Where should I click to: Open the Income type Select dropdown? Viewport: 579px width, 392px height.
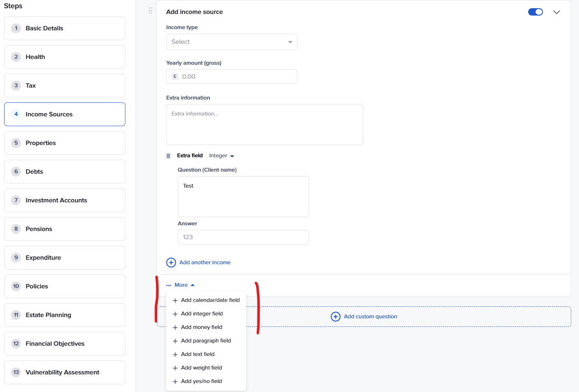[232, 42]
